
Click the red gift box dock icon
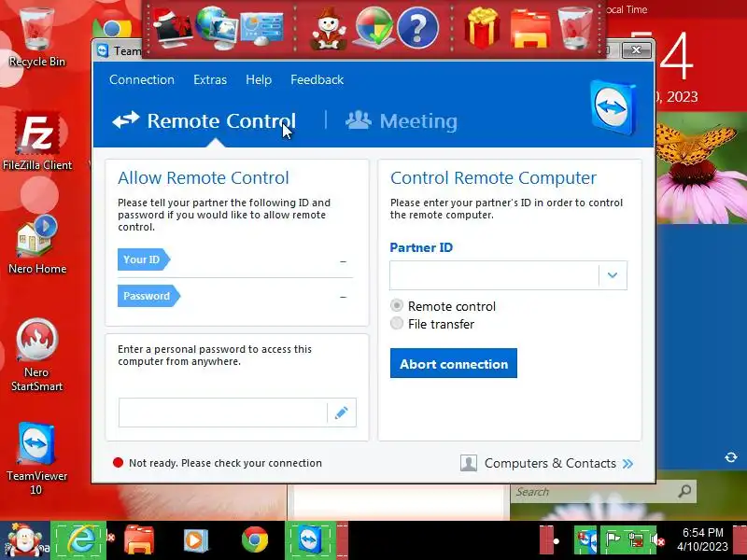482,28
